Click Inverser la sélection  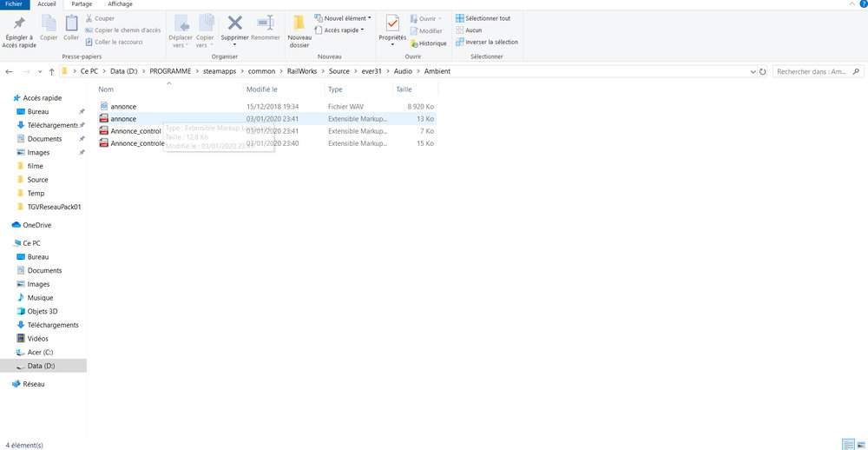[487, 42]
